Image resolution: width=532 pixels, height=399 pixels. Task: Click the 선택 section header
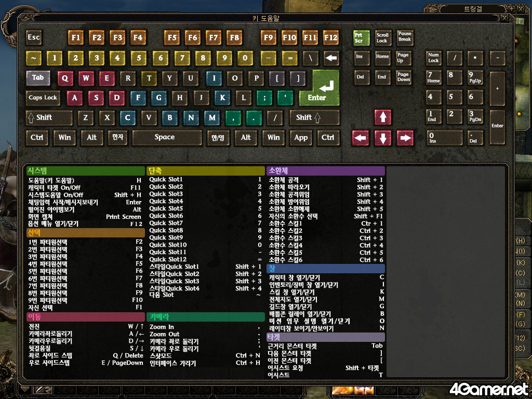(x=86, y=233)
